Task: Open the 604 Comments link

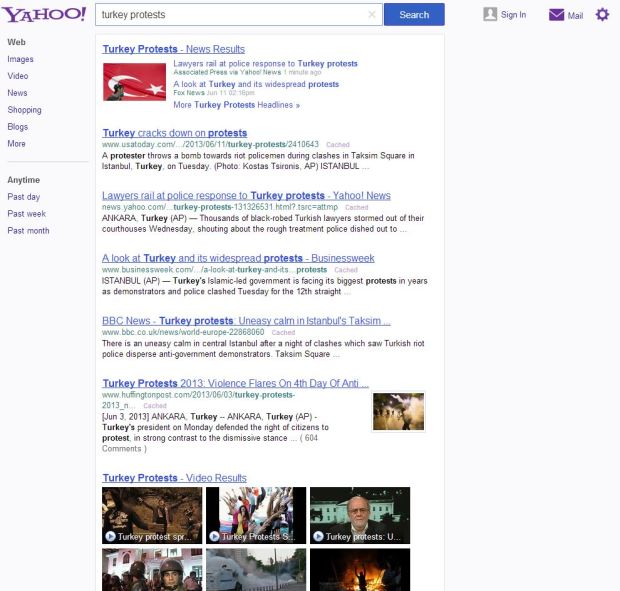Action: pyautogui.click(x=210, y=443)
